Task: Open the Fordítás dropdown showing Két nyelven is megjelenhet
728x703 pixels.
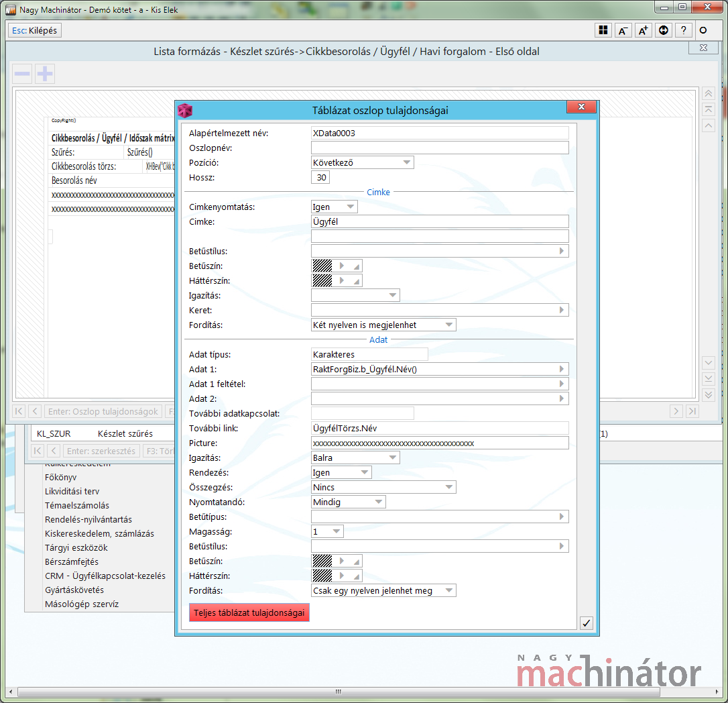Action: [x=383, y=325]
